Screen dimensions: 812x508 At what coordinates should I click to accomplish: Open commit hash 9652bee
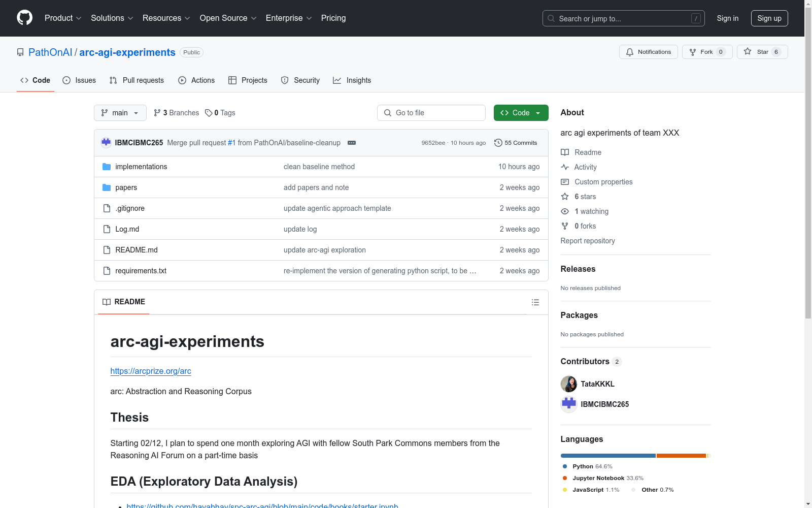click(x=433, y=143)
